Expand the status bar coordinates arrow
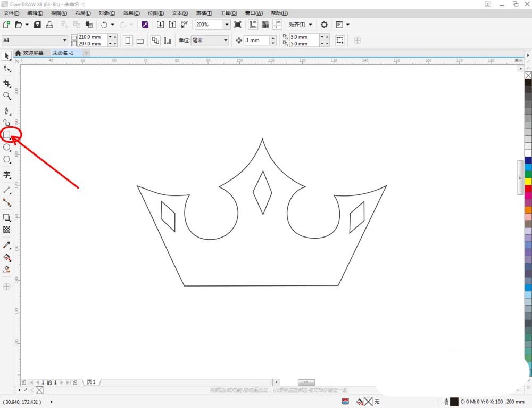The width and height of the screenshot is (532, 408). [x=51, y=402]
